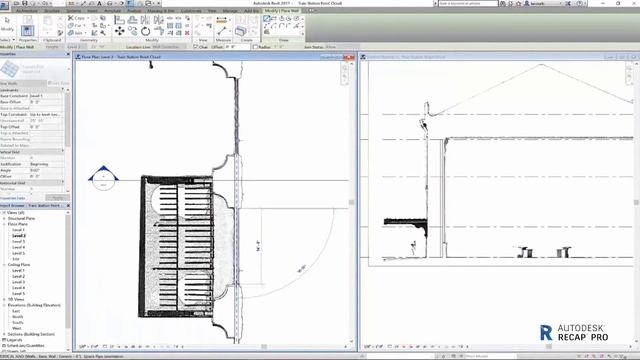Click the floor plan view vertical scrollbar
This screenshot has height=360, width=640.
point(351,202)
